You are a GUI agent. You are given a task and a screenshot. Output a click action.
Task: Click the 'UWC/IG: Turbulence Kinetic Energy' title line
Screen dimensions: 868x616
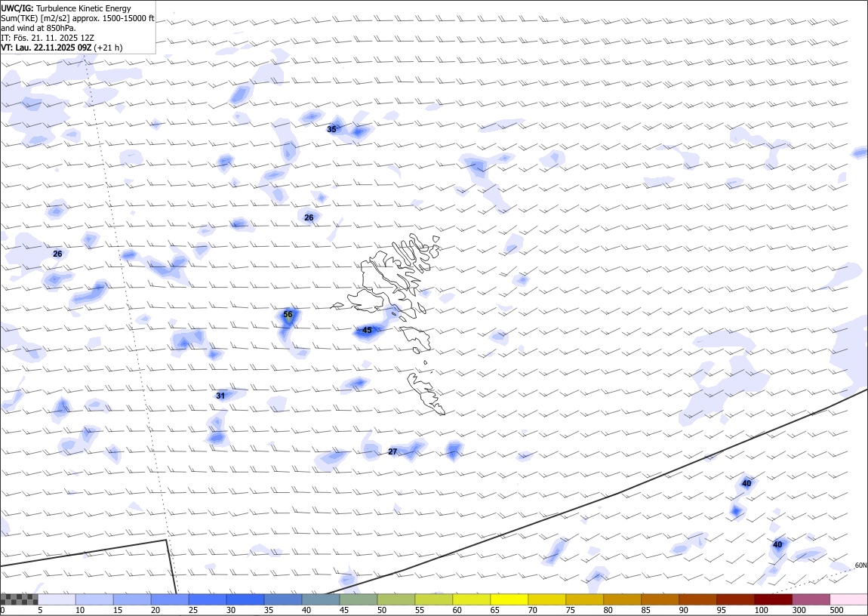(66, 8)
